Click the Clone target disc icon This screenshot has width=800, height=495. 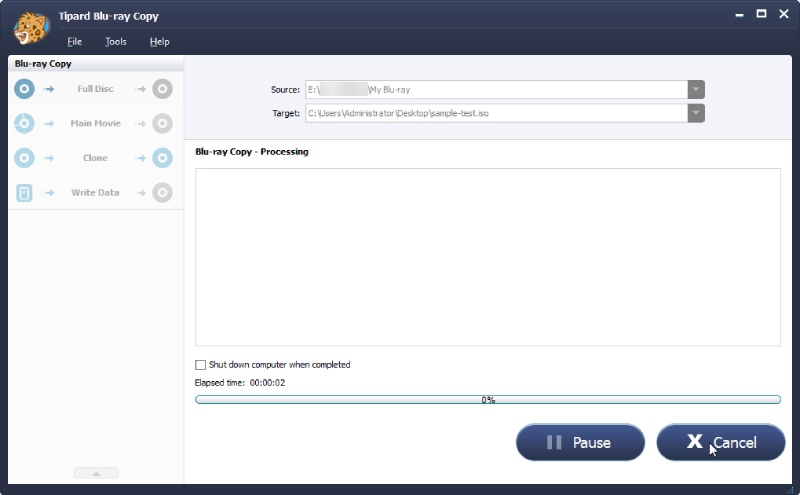pyautogui.click(x=162, y=158)
